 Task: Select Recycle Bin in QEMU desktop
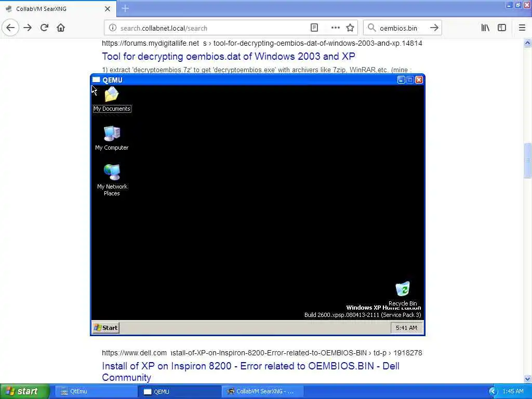(x=403, y=293)
